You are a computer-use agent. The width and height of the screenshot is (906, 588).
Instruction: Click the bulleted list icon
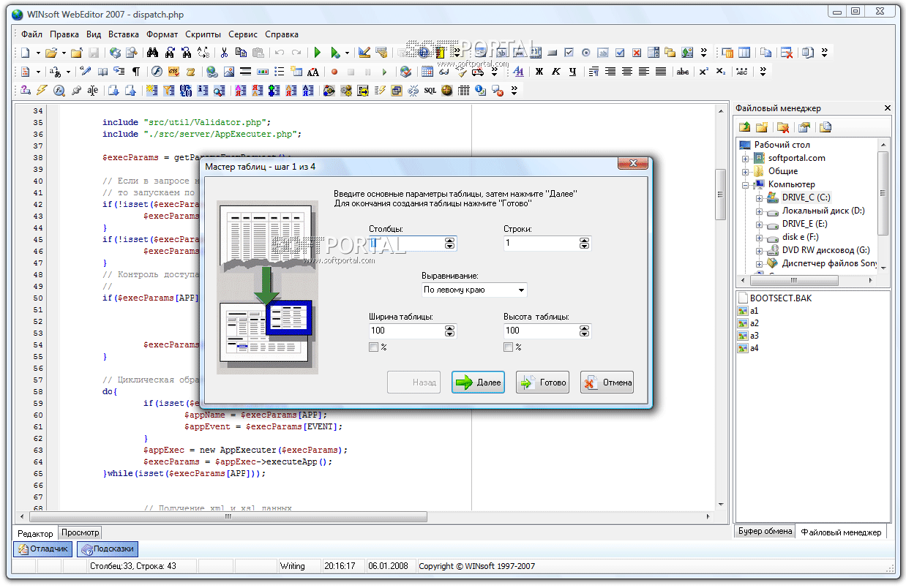point(279,72)
